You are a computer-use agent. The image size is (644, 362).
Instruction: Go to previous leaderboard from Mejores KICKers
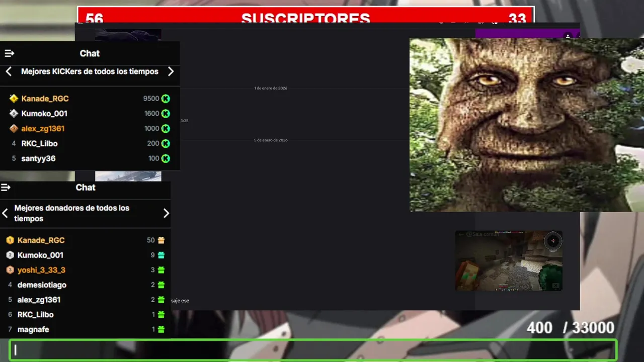(9, 71)
